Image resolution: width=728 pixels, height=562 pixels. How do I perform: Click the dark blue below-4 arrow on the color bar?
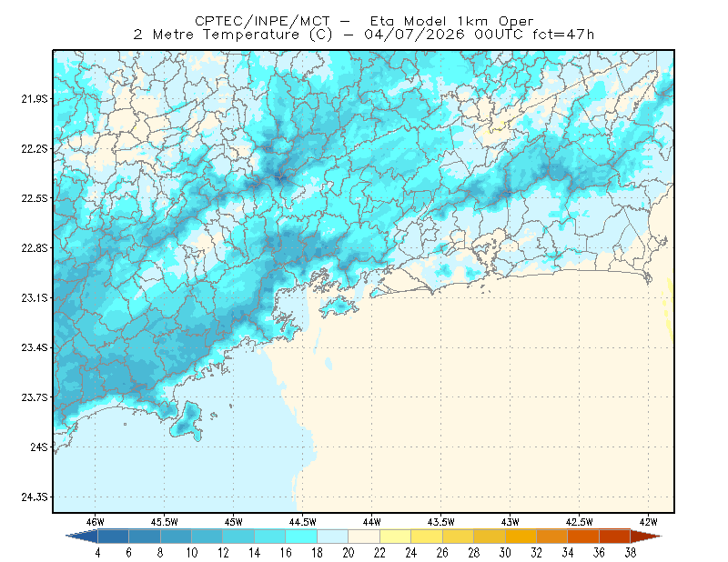(x=82, y=537)
